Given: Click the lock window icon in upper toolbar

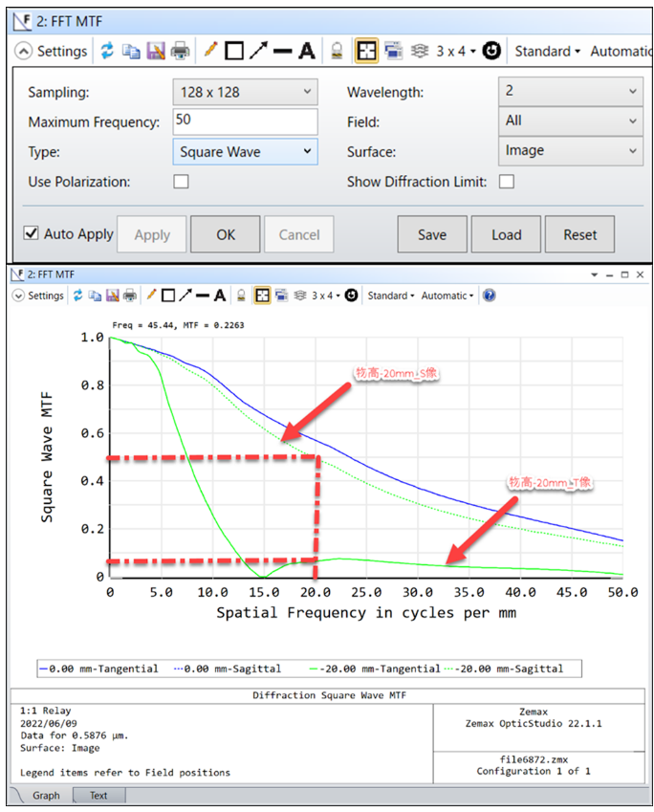Looking at the screenshot, I should 337,51.
